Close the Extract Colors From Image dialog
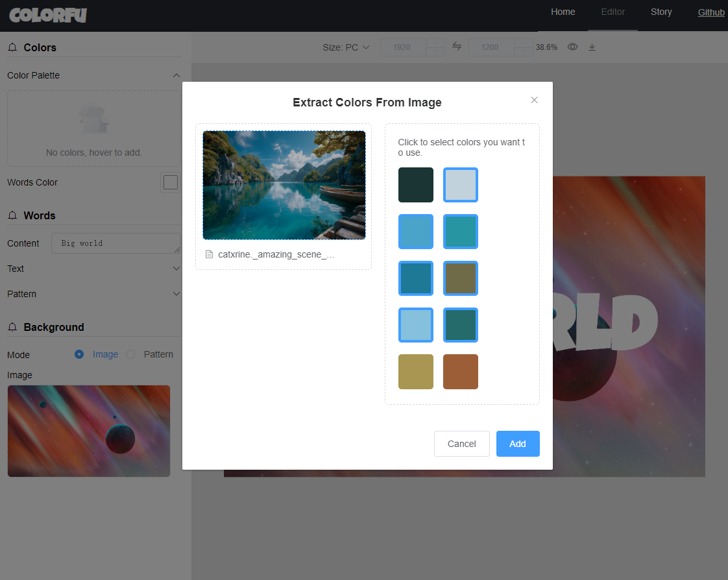The height and width of the screenshot is (580, 728). tap(535, 100)
